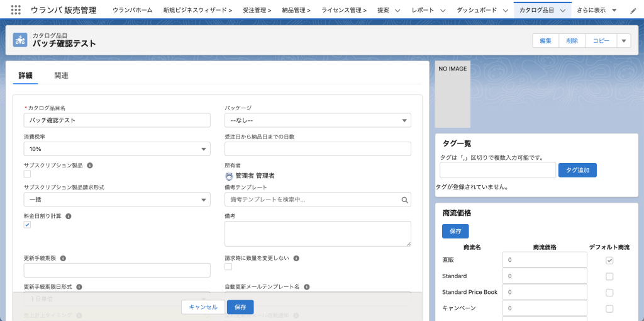The width and height of the screenshot is (644, 321).
Task: Open the さらに表示 menu
Action: (597, 10)
